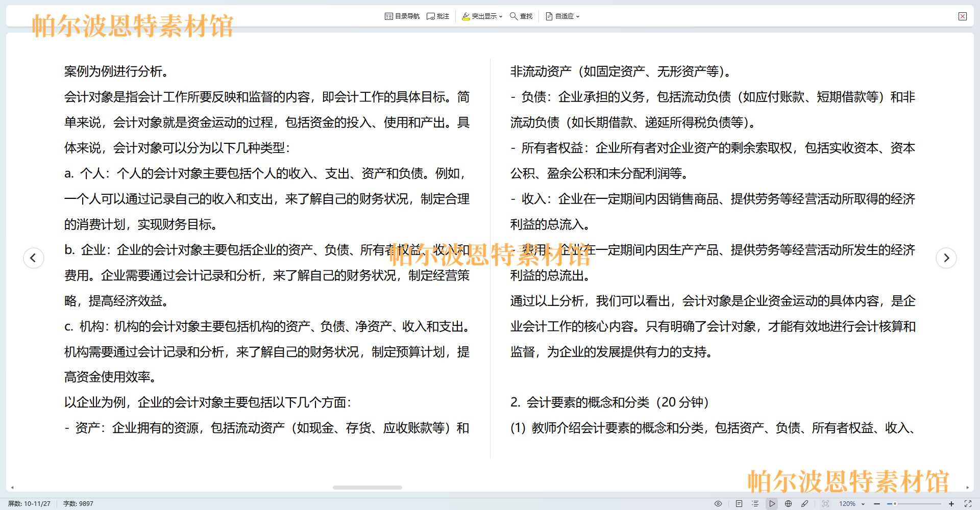Click the line starting - 收入
This screenshot has width=980, height=510.
[x=713, y=199]
